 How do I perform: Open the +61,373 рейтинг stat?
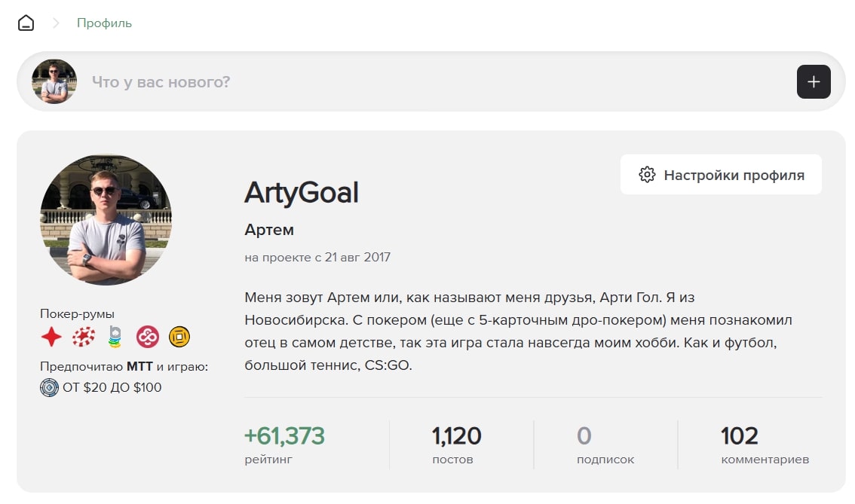tap(284, 444)
